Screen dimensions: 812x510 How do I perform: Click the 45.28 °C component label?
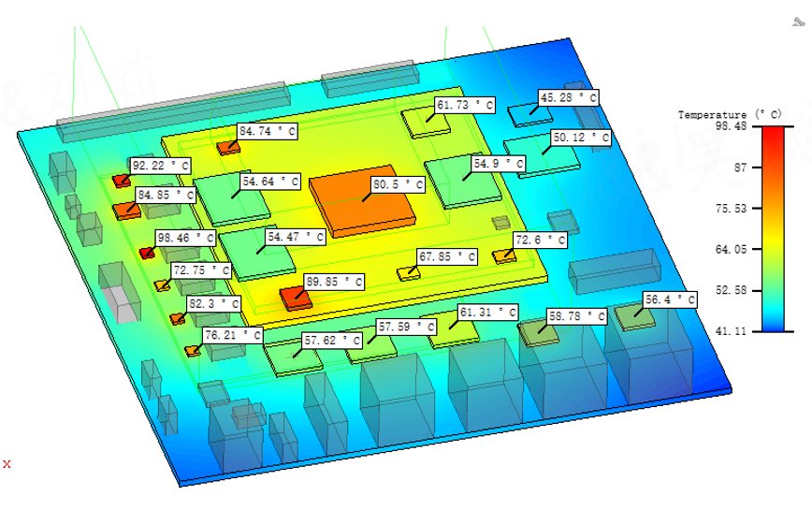point(569,98)
